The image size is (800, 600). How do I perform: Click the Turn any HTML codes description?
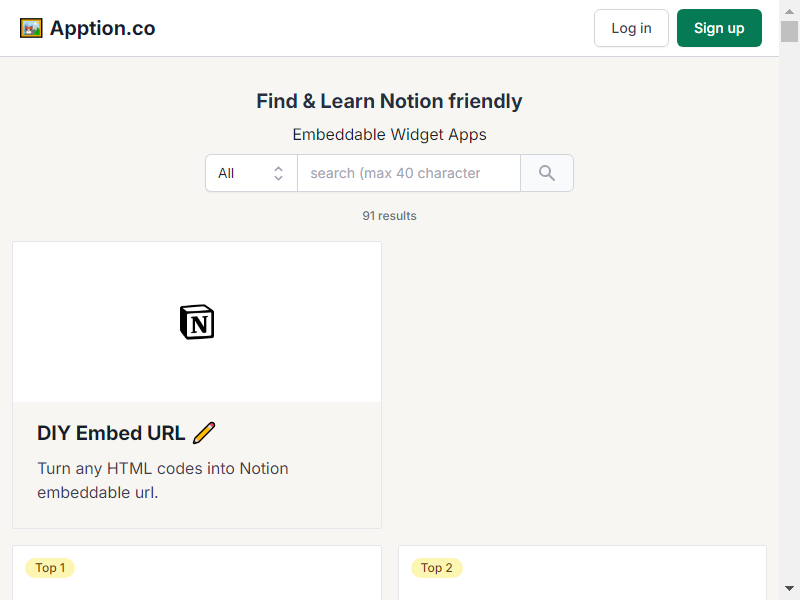tap(163, 481)
